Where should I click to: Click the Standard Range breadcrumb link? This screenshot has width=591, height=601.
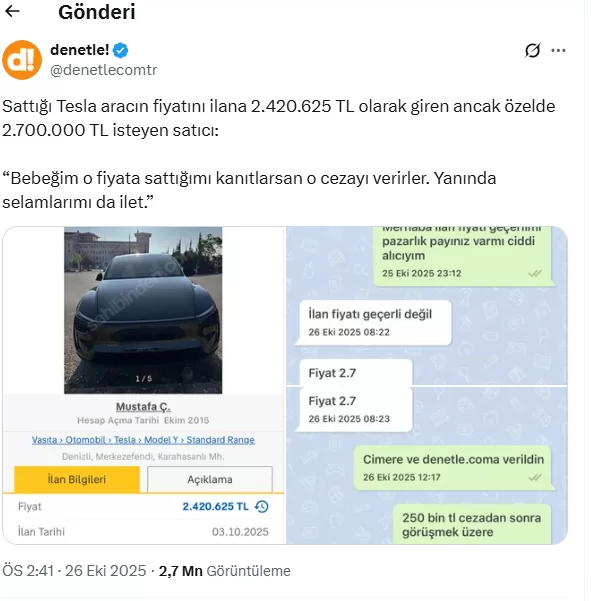[x=220, y=440]
